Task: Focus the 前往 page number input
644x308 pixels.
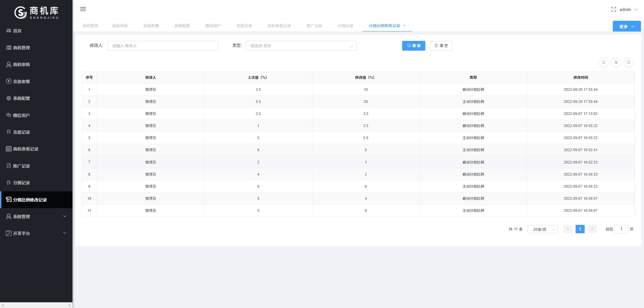Action: (x=621, y=229)
